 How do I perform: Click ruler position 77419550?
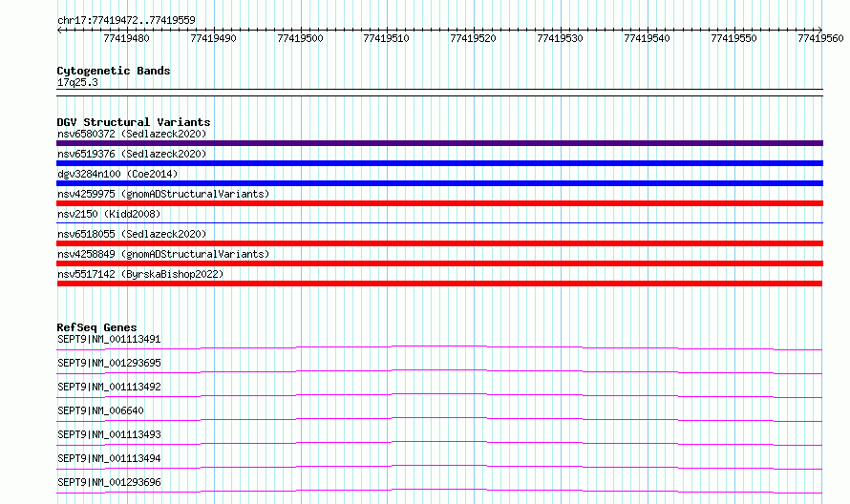point(733,38)
